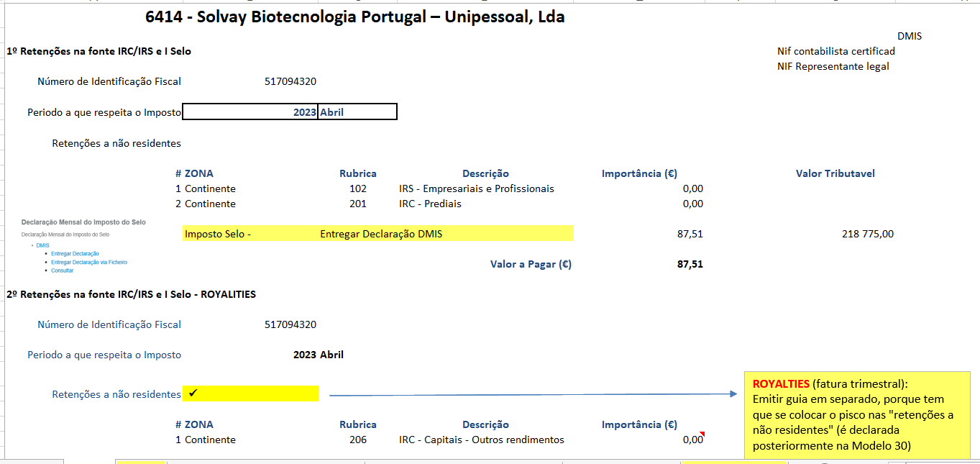This screenshot has width=980, height=464.
Task: Click the yellow ROYALTIES note box
Action: pyautogui.click(x=857, y=414)
